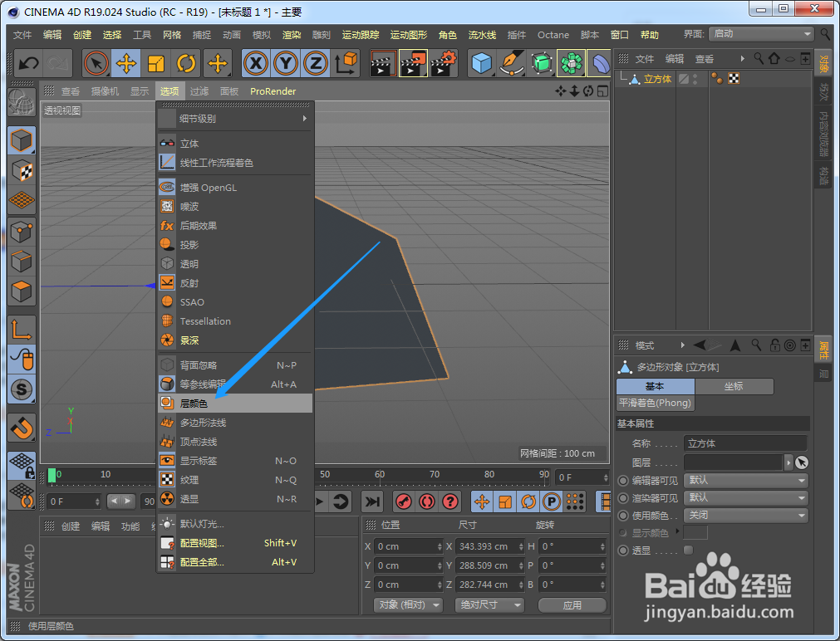
Task: Open 渲染器可见 dropdown
Action: tap(747, 498)
